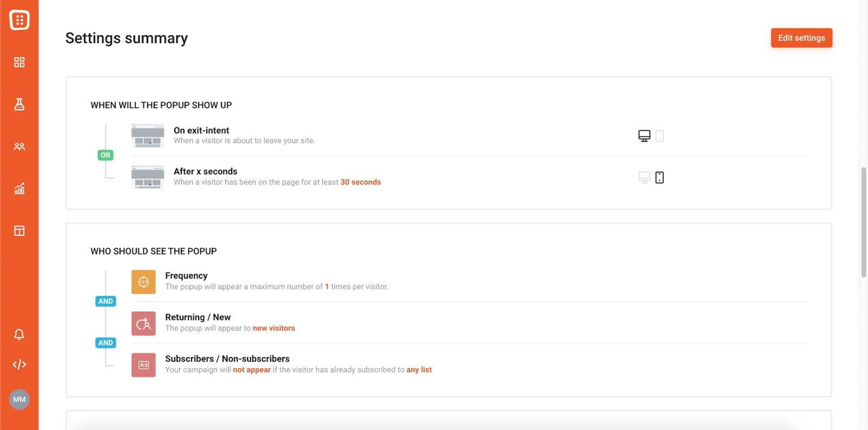
Task: Open the templates layout icon
Action: pos(19,231)
